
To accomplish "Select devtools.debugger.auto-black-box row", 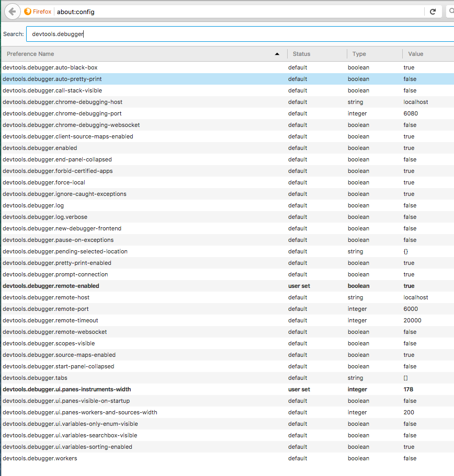I will click(228, 67).
